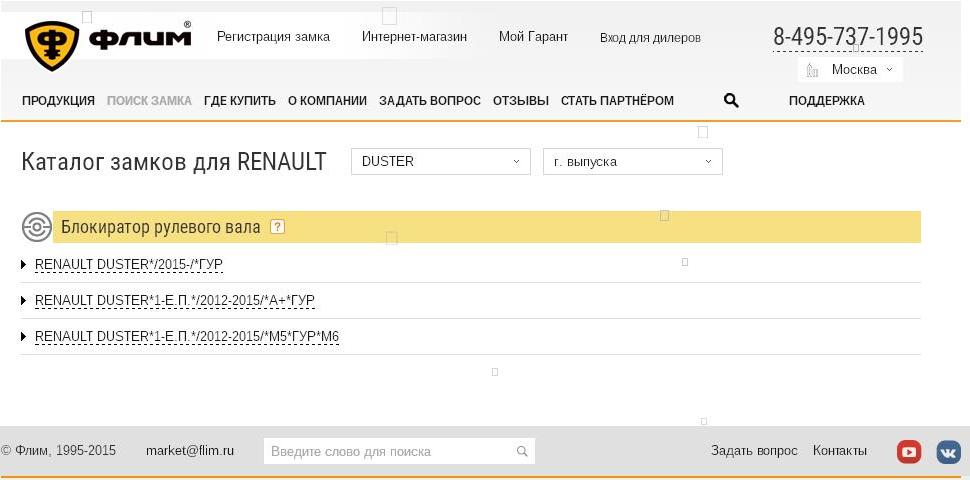
Task: Click the YouTube icon in footer
Action: pos(909,452)
